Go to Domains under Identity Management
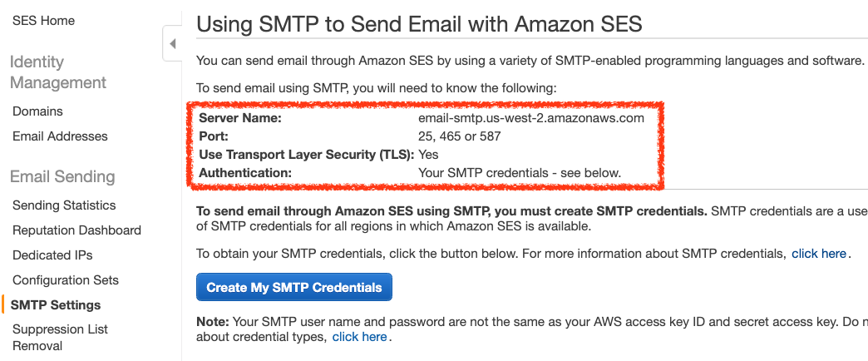 click(x=37, y=111)
